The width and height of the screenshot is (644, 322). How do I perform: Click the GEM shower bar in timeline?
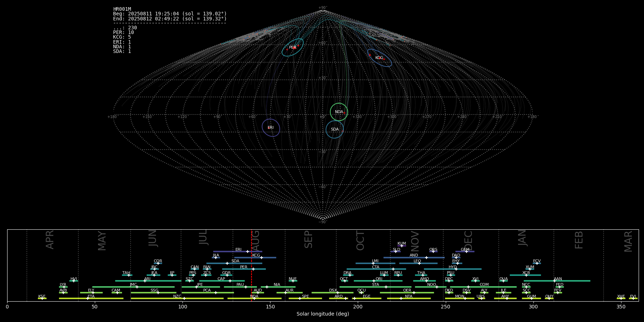click(465, 252)
